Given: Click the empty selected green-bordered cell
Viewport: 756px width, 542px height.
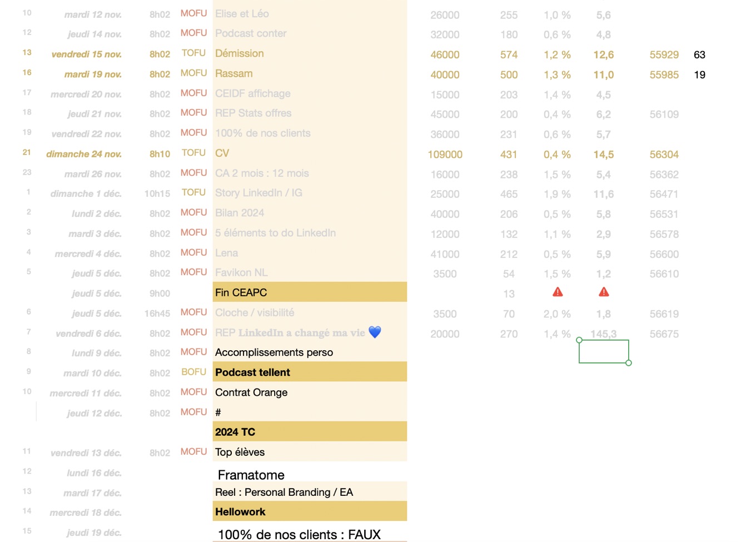Looking at the screenshot, I should [x=604, y=351].
